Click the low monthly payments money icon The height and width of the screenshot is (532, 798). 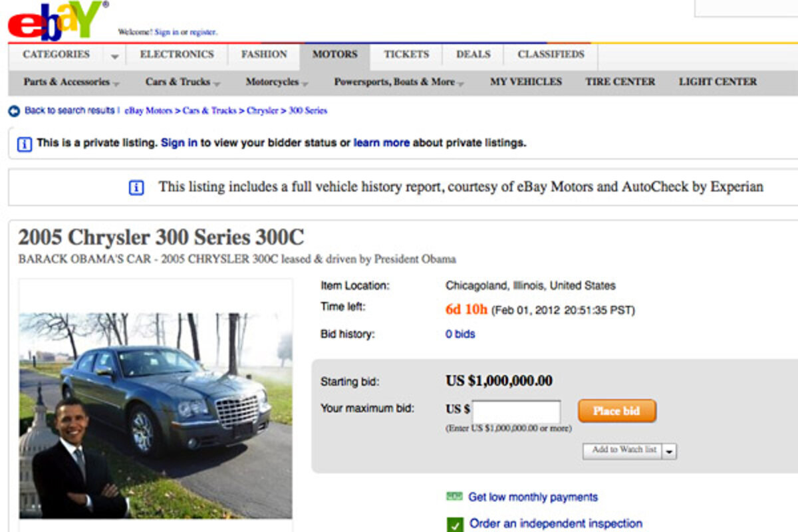[454, 497]
